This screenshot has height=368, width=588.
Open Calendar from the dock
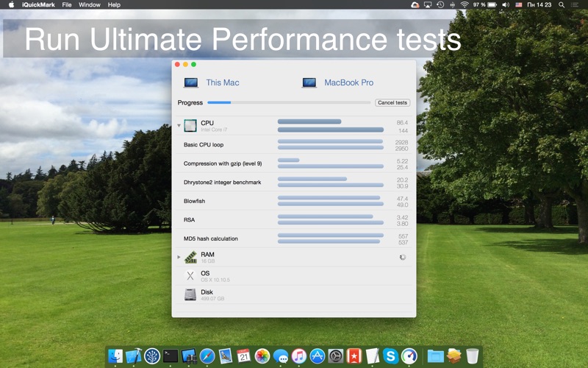[x=244, y=356]
